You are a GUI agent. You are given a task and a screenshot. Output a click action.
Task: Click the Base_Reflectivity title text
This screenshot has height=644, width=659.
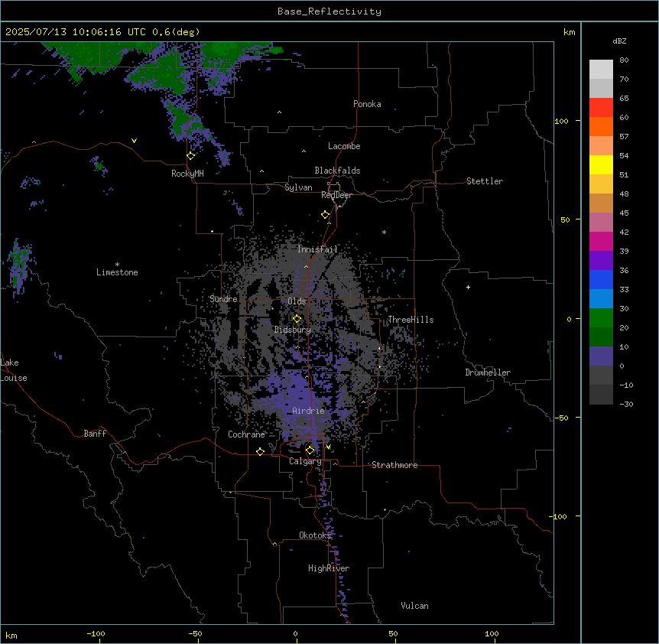tap(329, 11)
